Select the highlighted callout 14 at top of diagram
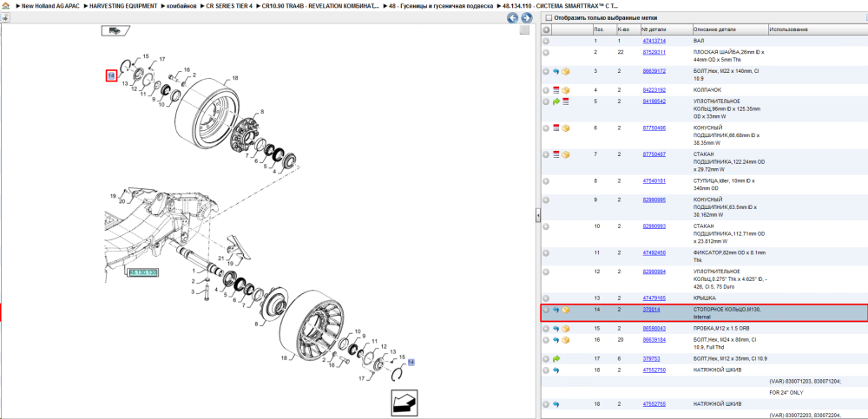The height and width of the screenshot is (419, 868). point(111,75)
